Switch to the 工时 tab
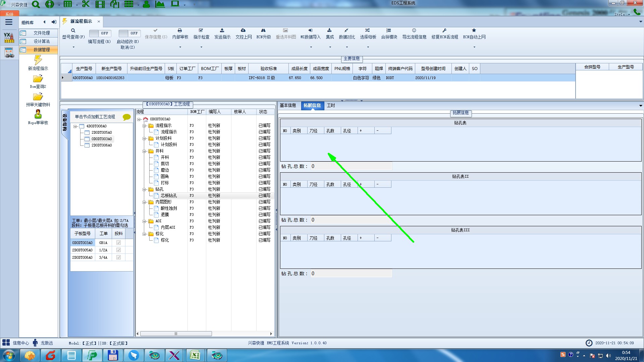Image resolution: width=644 pixels, height=362 pixels. [x=331, y=105]
